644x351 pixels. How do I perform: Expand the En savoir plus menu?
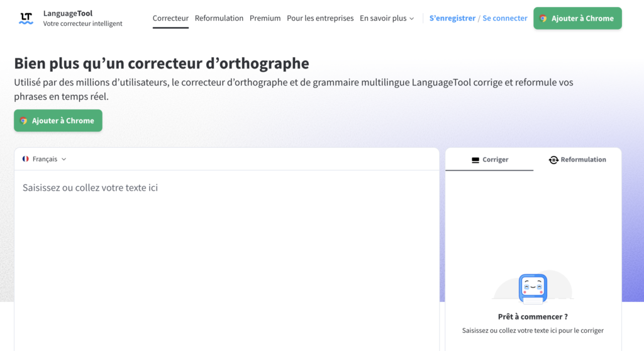(x=387, y=18)
